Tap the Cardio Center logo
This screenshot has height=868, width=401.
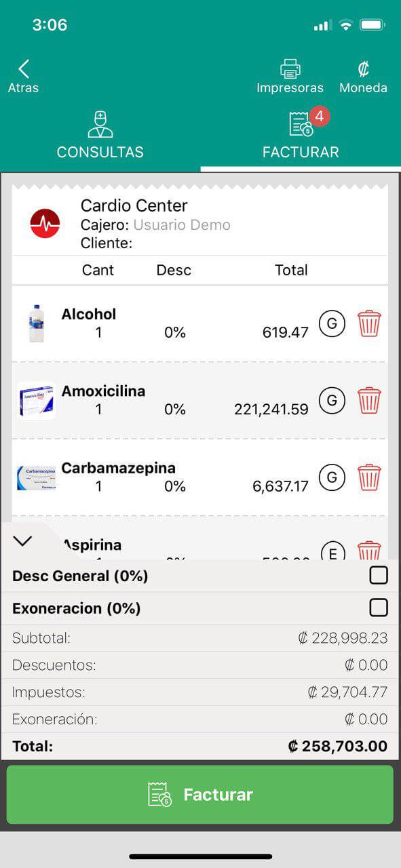(45, 223)
